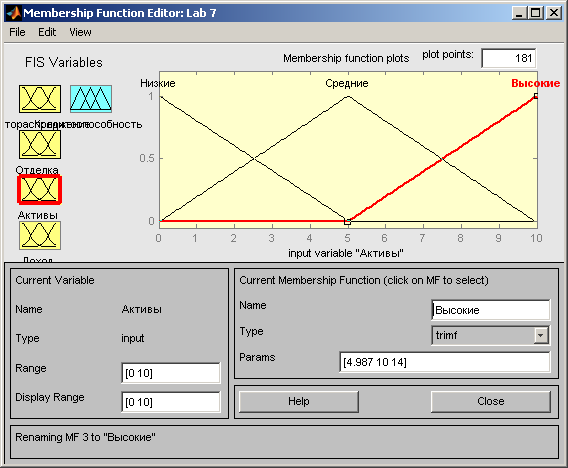Select the red-outlined Активы variable icon
The height and width of the screenshot is (468, 568).
click(39, 189)
